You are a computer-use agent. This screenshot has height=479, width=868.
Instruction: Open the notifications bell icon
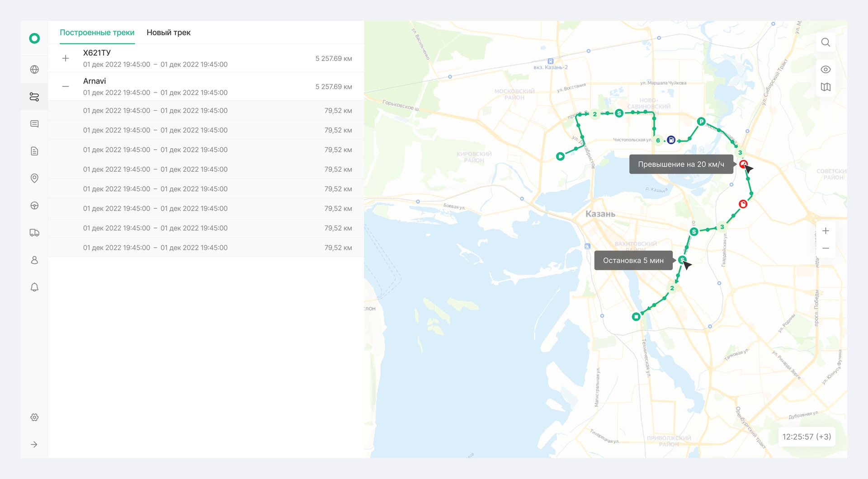tap(34, 287)
